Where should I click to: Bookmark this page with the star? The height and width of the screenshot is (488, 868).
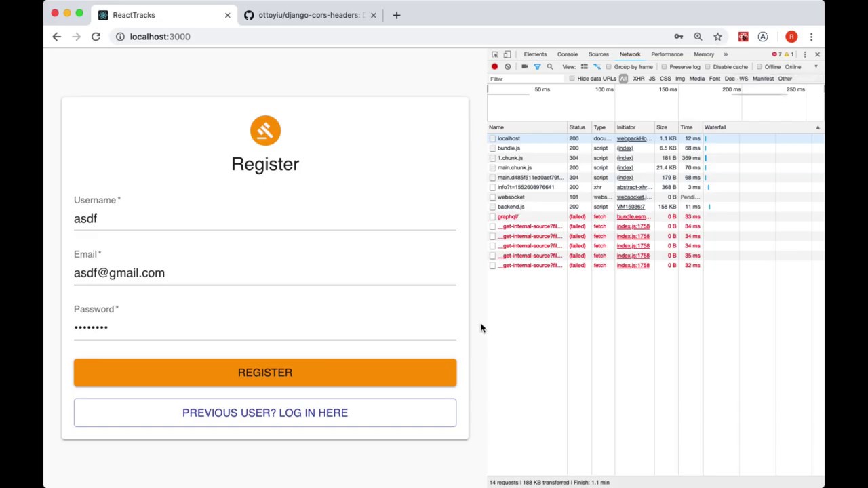(717, 37)
